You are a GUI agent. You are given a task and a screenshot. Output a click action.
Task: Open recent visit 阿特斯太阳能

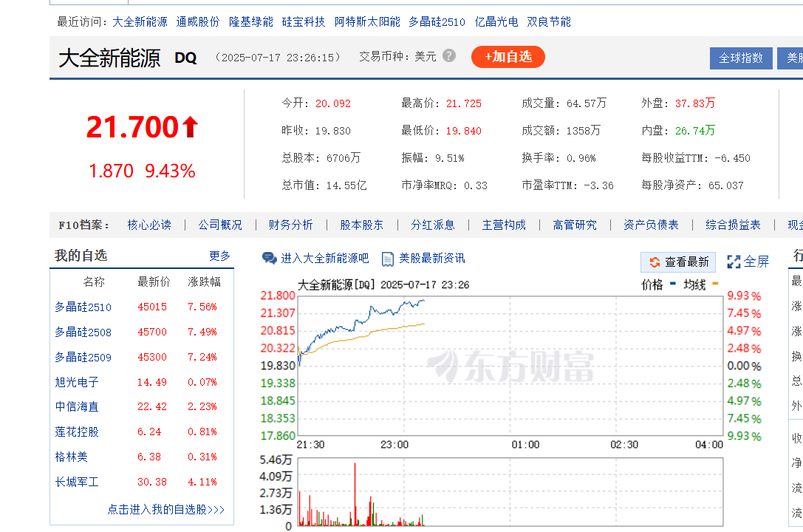tap(367, 22)
